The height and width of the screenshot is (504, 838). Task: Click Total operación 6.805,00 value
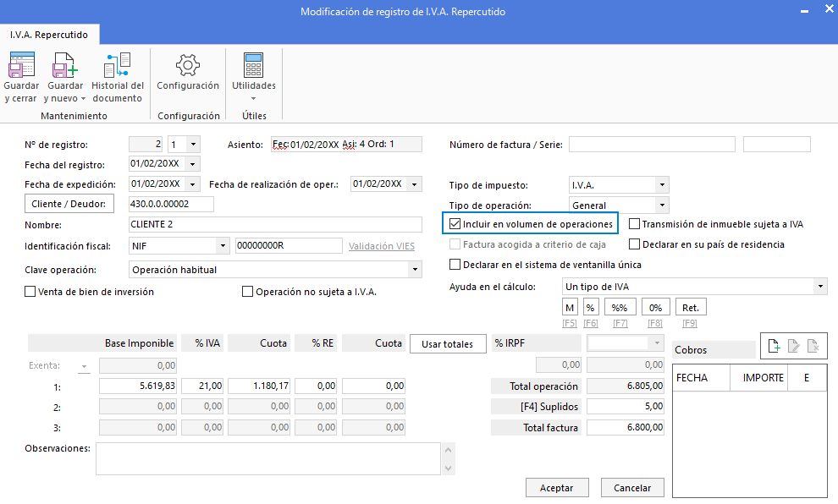[x=626, y=386]
